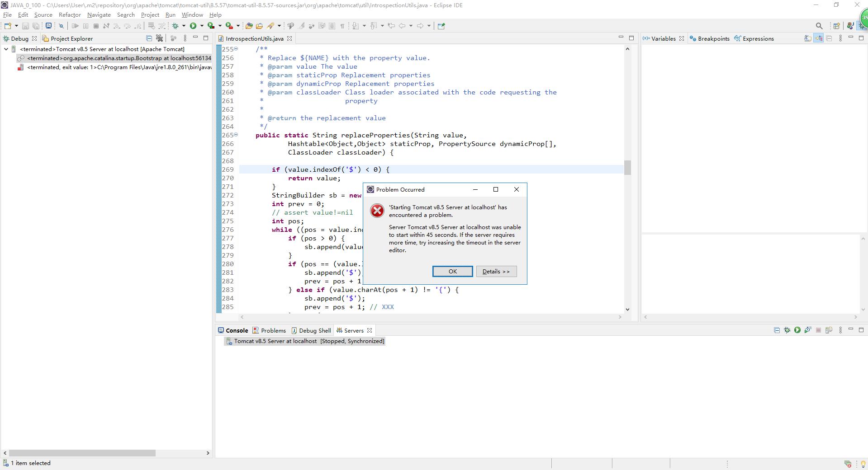Switch to Expressions tab
This screenshot has width=868, height=470.
[754, 38]
